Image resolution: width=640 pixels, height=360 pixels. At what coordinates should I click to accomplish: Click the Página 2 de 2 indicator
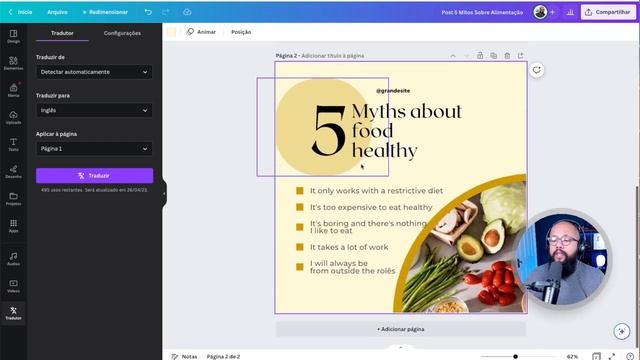[223, 356]
